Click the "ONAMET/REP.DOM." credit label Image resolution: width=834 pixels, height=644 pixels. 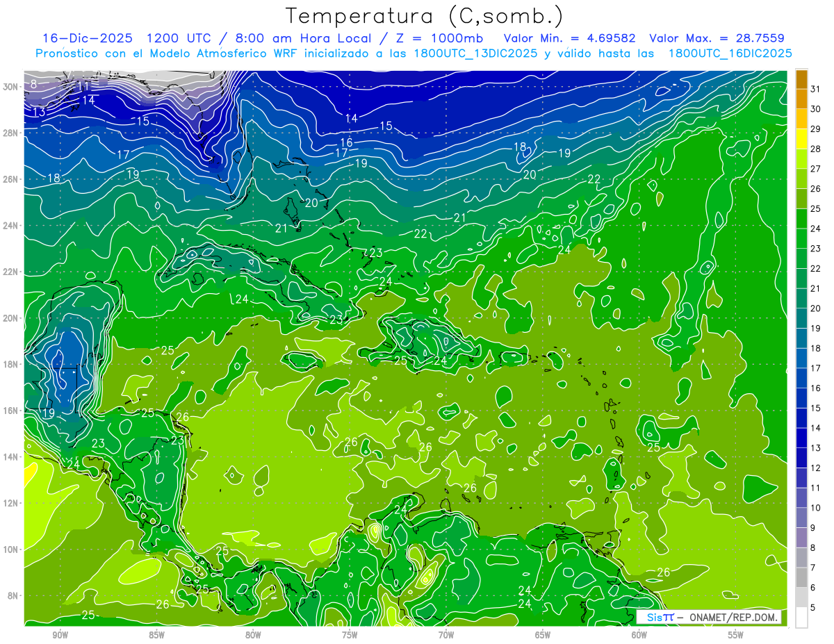point(733,618)
